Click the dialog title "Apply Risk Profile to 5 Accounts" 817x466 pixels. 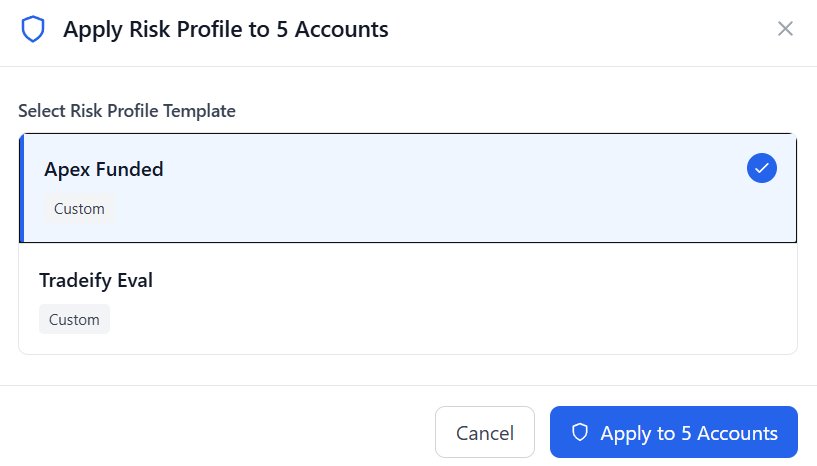[225, 29]
